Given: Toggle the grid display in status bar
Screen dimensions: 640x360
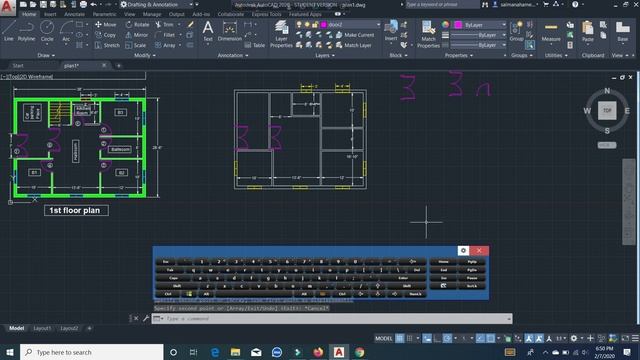Looking at the screenshot, I should (400, 338).
